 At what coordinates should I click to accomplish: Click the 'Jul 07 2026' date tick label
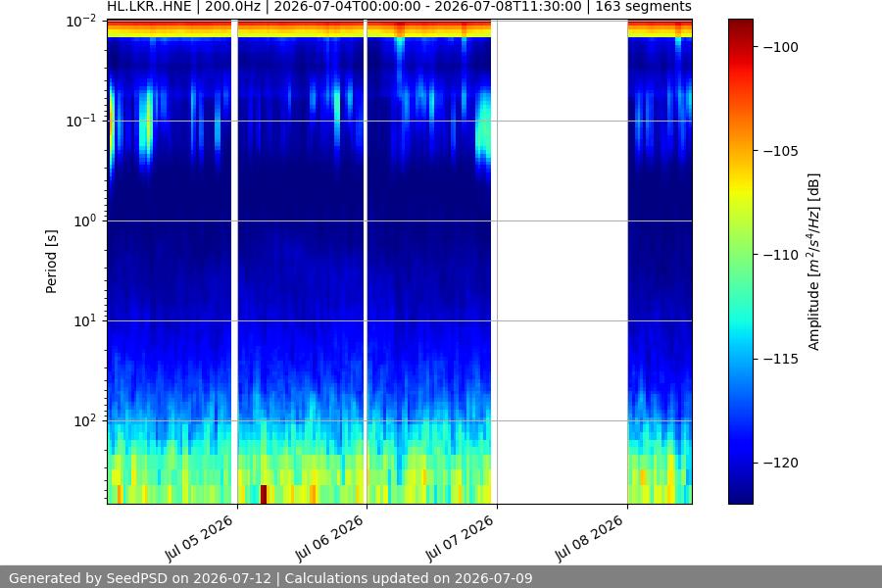point(459,538)
